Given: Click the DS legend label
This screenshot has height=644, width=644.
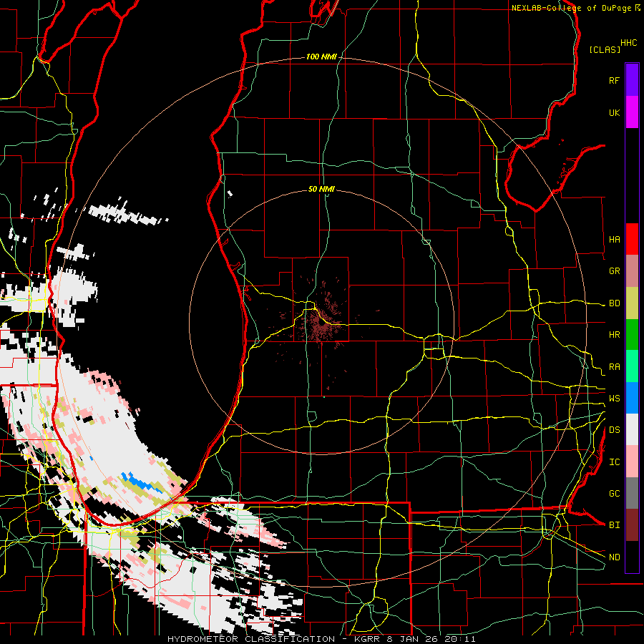Looking at the screenshot, I should (x=614, y=429).
